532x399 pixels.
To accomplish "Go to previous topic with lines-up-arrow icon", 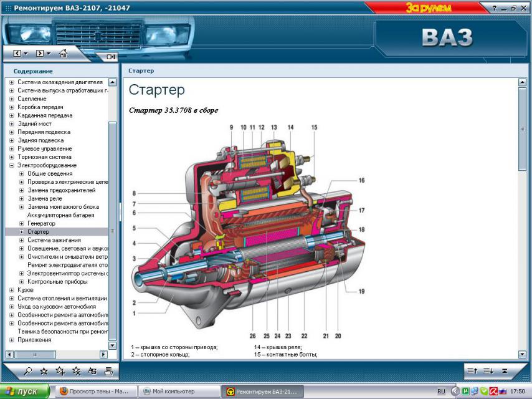I will (x=473, y=371).
